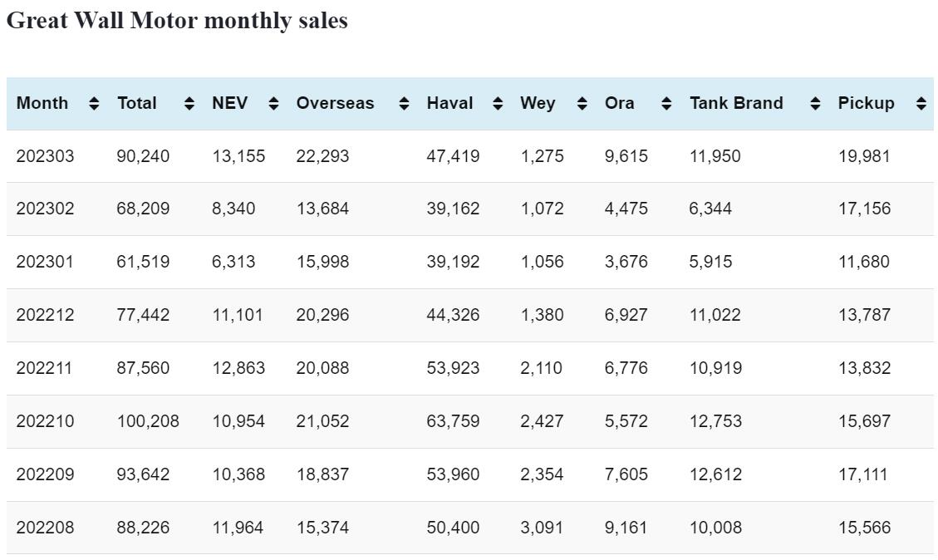This screenshot has width=938, height=560.
Task: Select the 202208 row month cell
Action: [45, 528]
